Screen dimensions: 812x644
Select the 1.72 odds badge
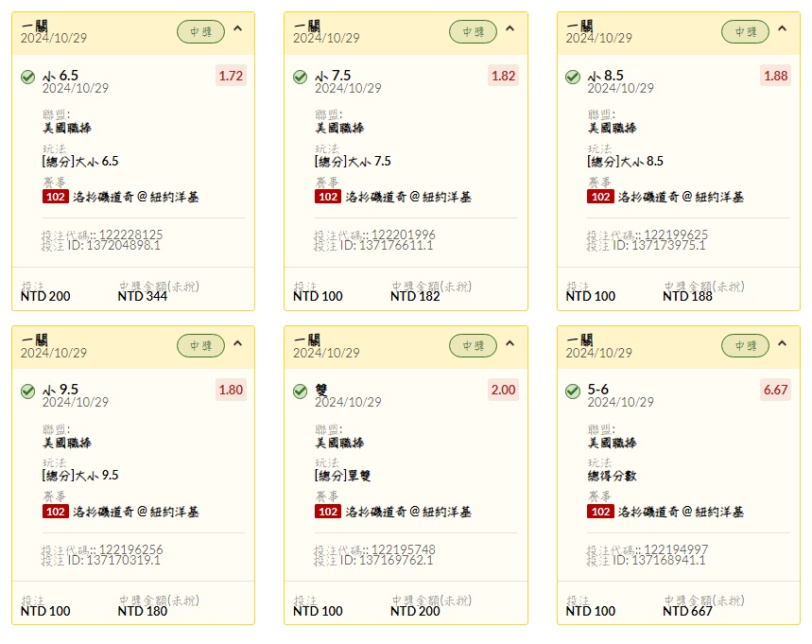231,76
